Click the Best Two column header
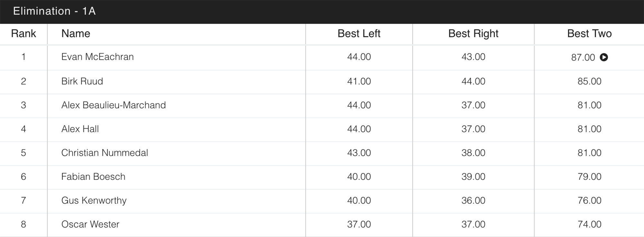 [x=589, y=33]
